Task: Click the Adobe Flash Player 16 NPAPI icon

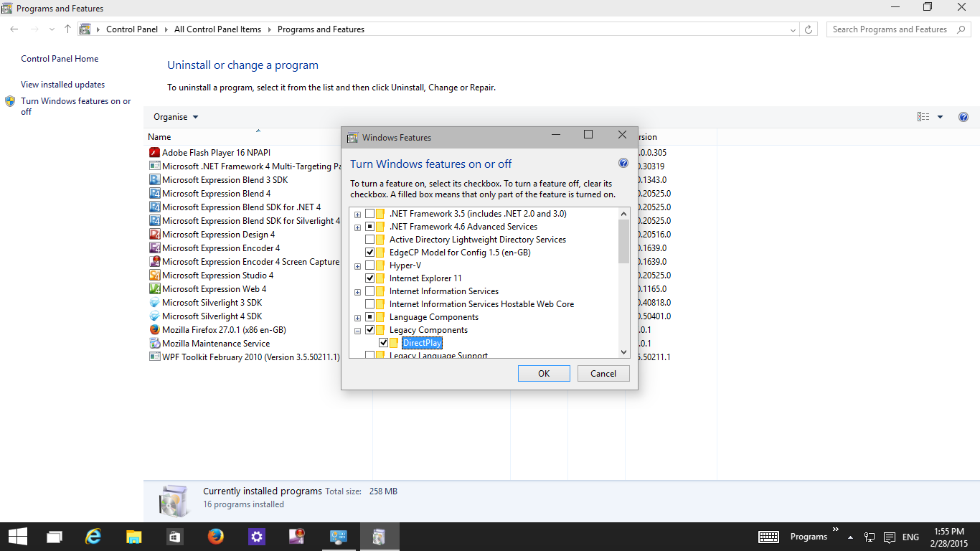Action: pyautogui.click(x=154, y=152)
